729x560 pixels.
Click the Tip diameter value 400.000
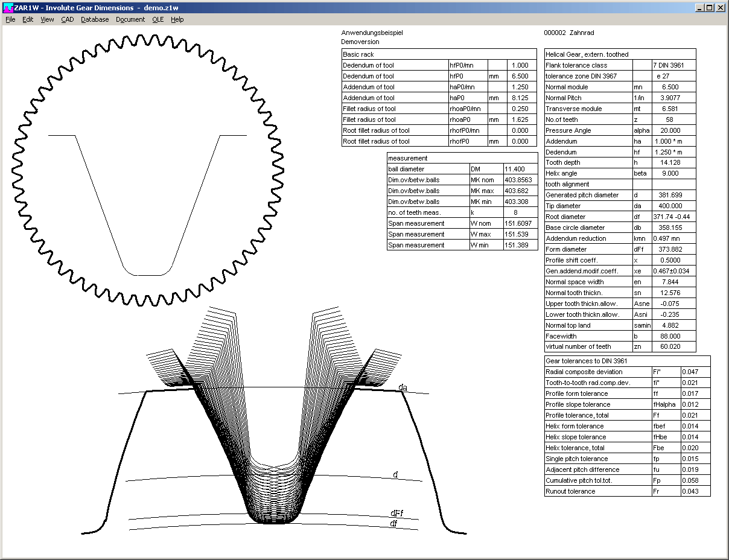[673, 206]
